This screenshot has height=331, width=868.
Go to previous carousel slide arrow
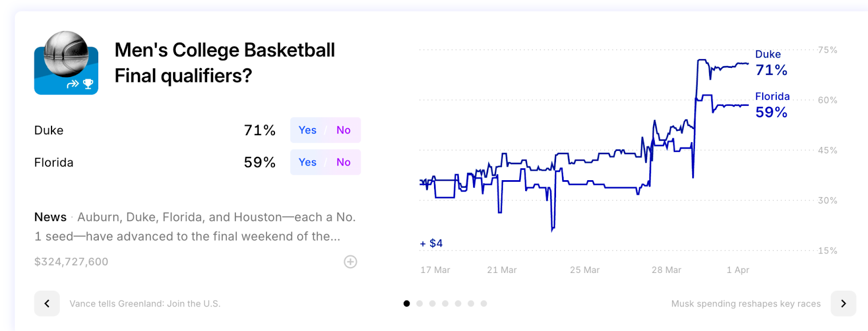click(47, 303)
